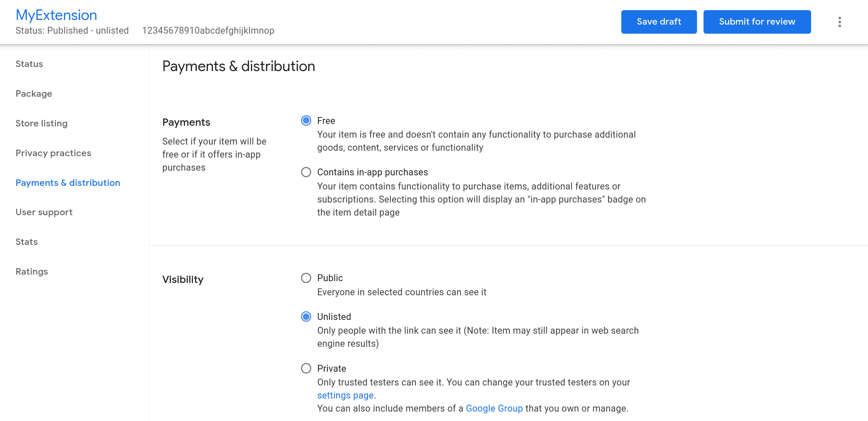Navigate to Privacy practices section

[54, 152]
